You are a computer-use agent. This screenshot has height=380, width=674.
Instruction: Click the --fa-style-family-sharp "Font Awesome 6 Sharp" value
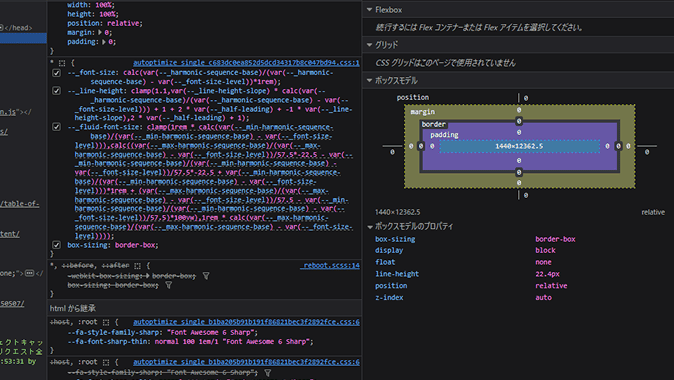pos(211,332)
